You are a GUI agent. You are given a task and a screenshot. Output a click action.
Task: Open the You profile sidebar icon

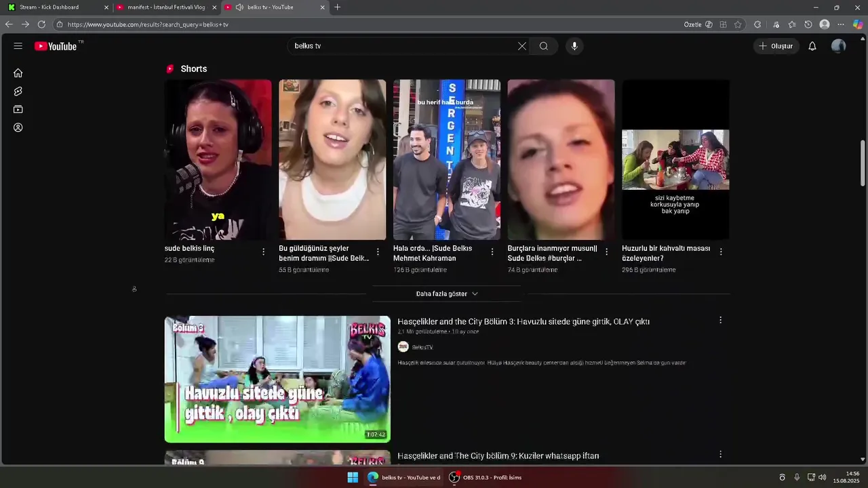pyautogui.click(x=18, y=127)
